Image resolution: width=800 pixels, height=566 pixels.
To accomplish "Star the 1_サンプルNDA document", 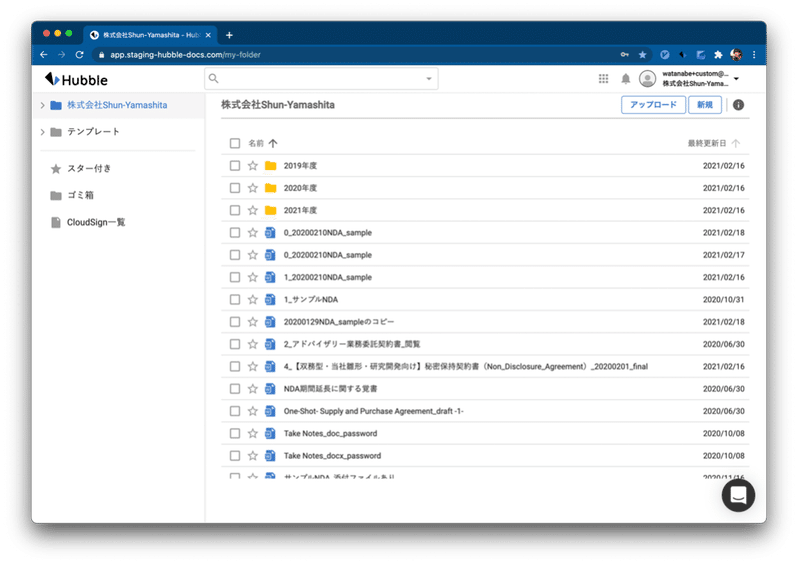I will tap(253, 300).
